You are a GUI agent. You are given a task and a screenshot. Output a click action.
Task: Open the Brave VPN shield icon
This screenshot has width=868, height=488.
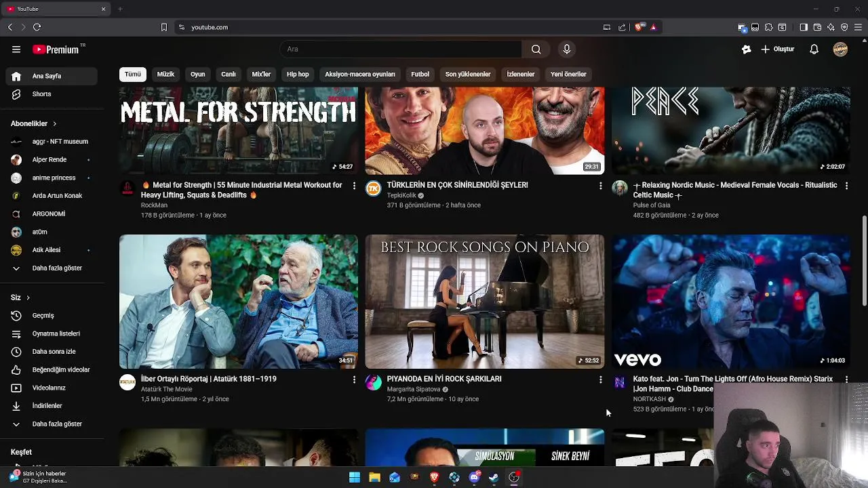coord(844,27)
